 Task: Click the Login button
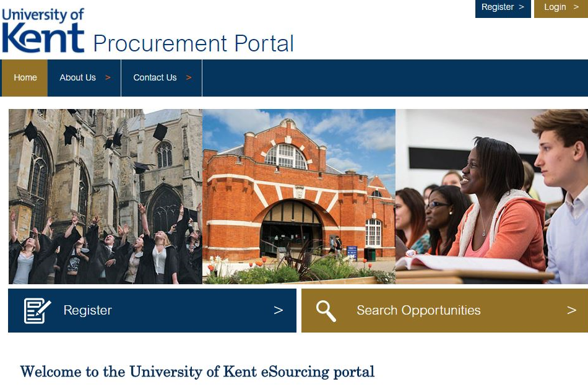tap(561, 8)
